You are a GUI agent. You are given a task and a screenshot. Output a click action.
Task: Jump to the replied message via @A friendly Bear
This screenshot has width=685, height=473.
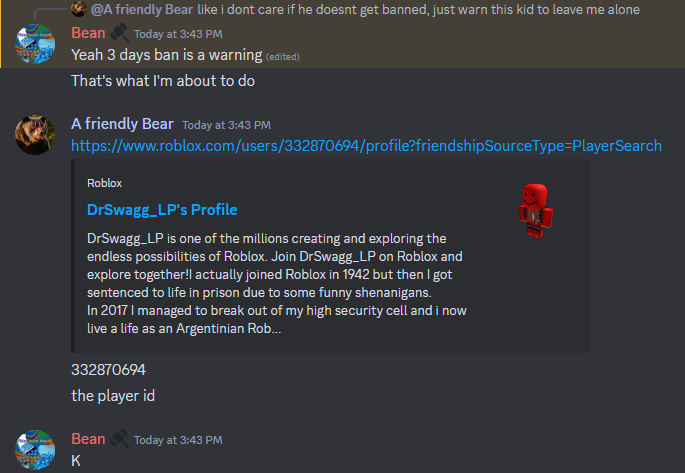click(x=142, y=9)
